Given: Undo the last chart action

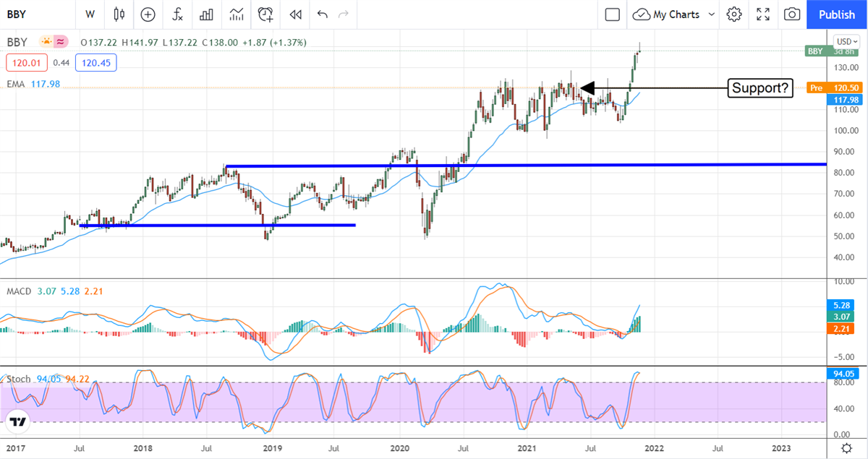Looking at the screenshot, I should click(x=322, y=14).
